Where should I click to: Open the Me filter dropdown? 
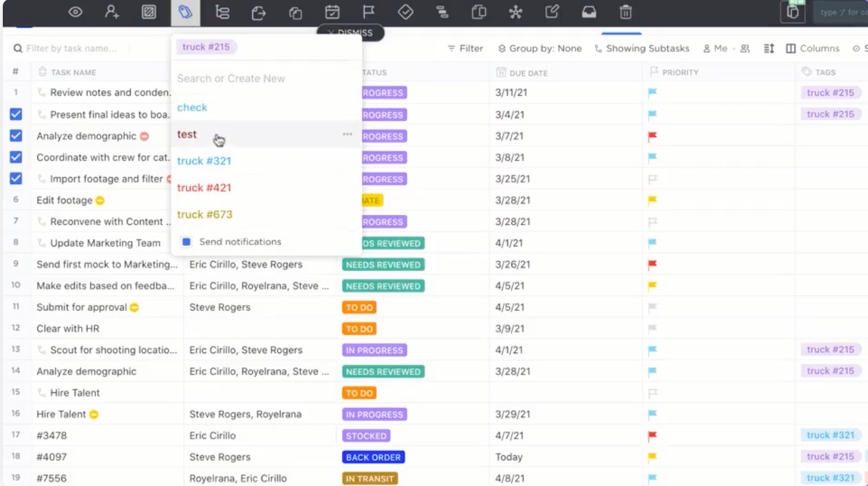(x=715, y=48)
